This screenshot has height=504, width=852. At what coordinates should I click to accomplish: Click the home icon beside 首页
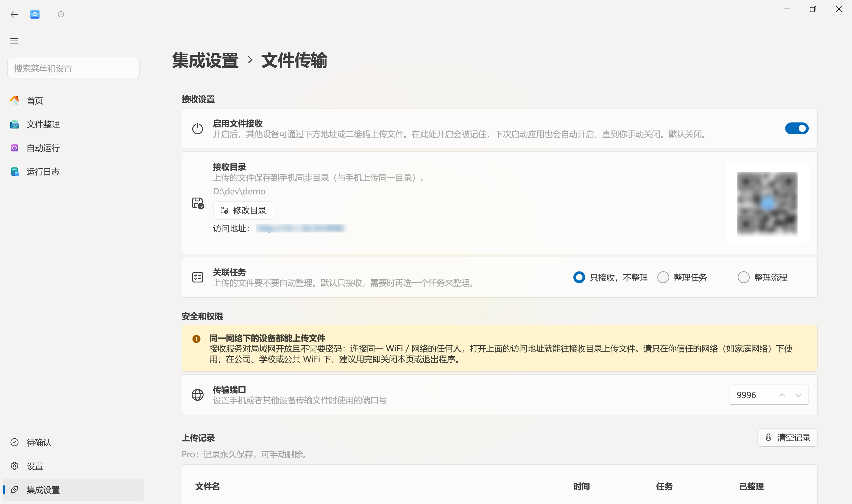(x=14, y=100)
